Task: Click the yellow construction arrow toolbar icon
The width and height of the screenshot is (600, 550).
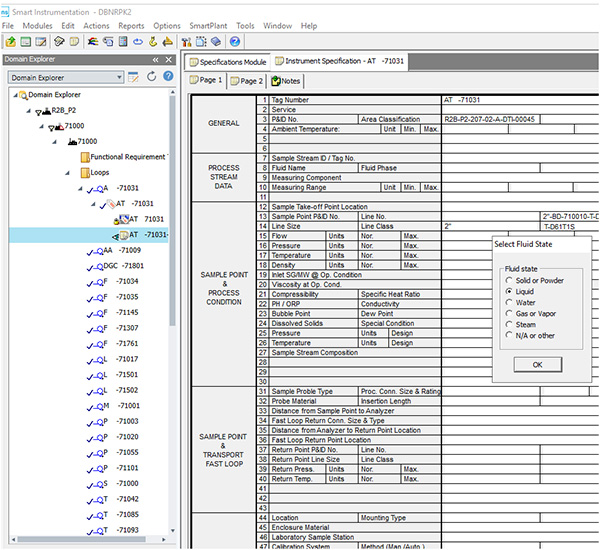Action: tap(167, 41)
